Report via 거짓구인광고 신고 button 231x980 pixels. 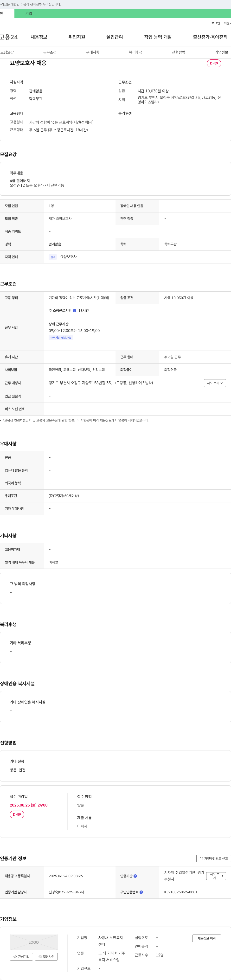tap(213, 859)
